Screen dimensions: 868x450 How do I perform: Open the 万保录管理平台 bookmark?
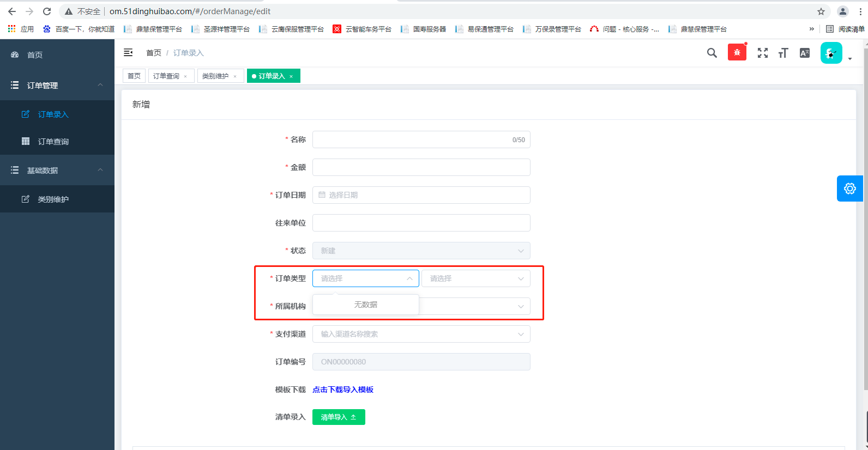pos(552,29)
